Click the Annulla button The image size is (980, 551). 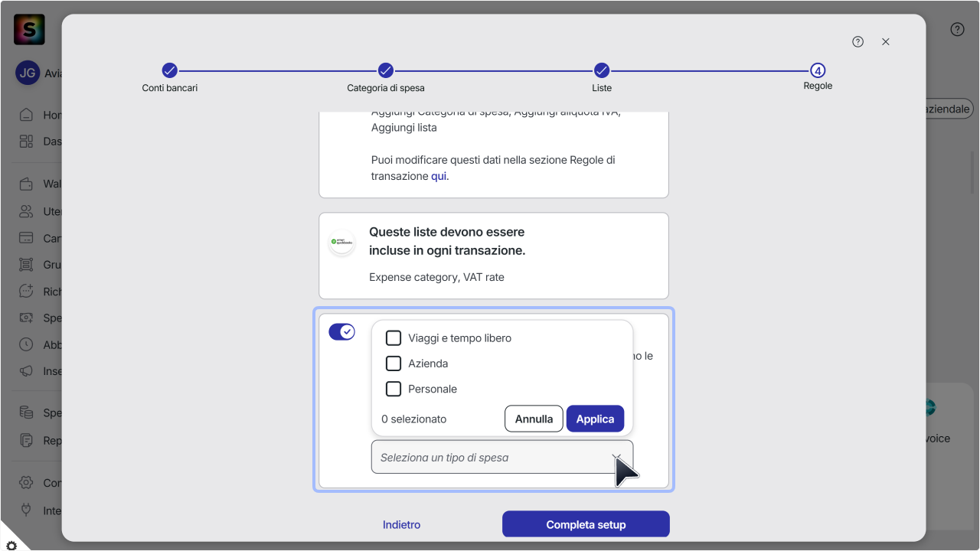pyautogui.click(x=534, y=419)
